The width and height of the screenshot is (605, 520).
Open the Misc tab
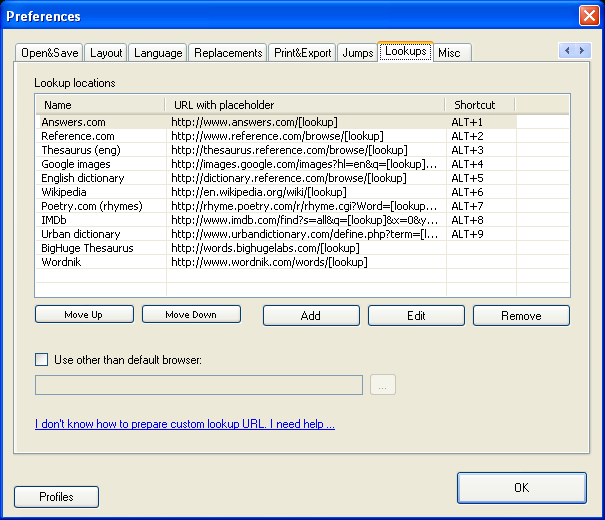point(452,52)
